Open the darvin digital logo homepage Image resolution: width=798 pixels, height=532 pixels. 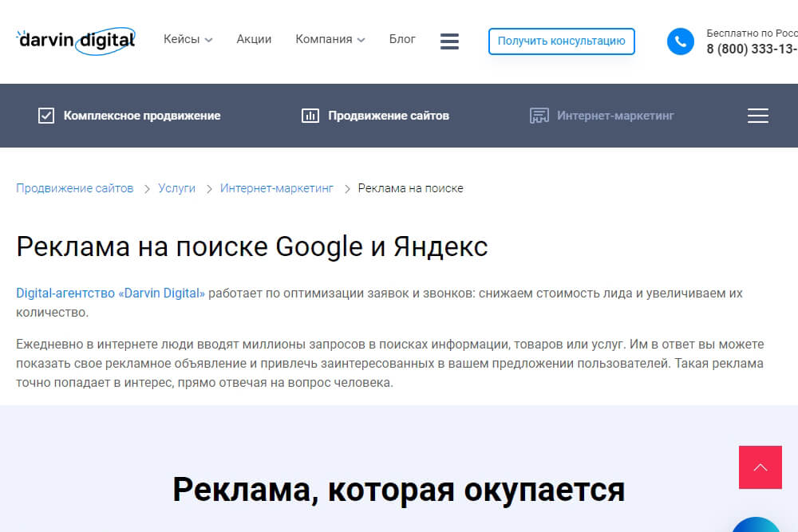[x=77, y=41]
